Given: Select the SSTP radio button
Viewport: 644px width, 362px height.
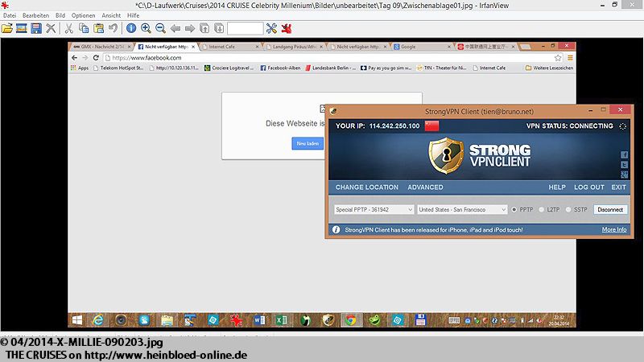Looking at the screenshot, I should (x=568, y=210).
